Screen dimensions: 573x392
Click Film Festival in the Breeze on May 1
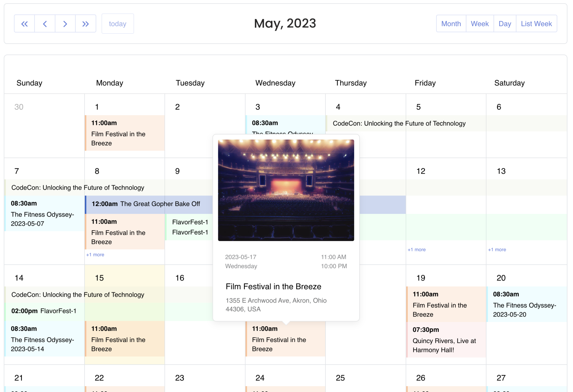(124, 133)
